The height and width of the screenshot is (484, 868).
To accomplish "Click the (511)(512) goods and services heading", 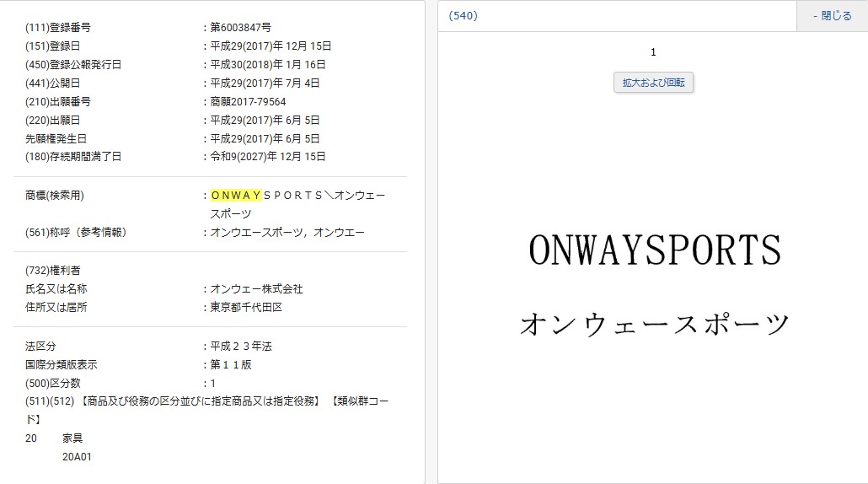I will tap(207, 410).
